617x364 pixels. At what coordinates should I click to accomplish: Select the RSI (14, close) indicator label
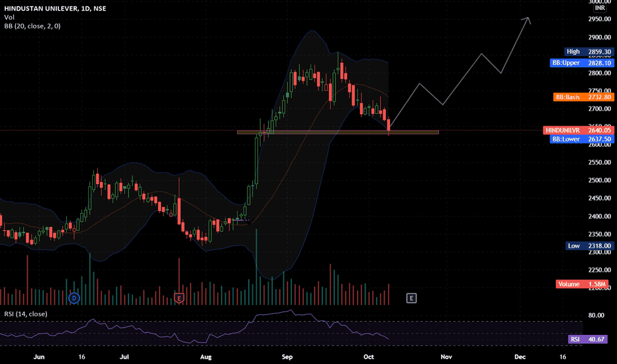(x=26, y=314)
